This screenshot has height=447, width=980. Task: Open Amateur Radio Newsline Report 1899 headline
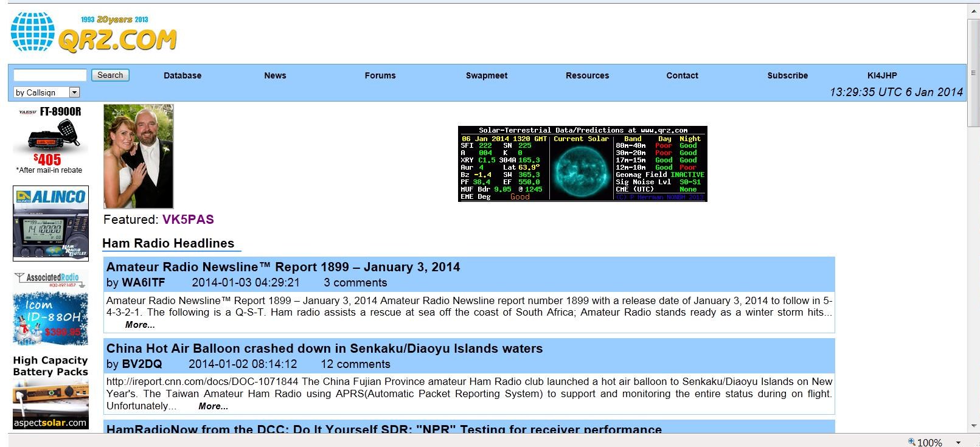[283, 267]
